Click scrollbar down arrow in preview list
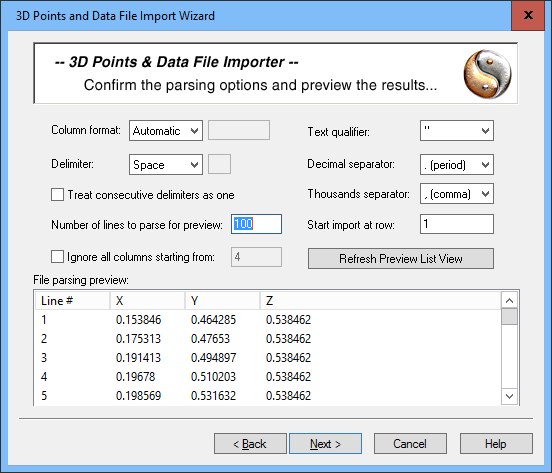The image size is (552, 473). (509, 396)
